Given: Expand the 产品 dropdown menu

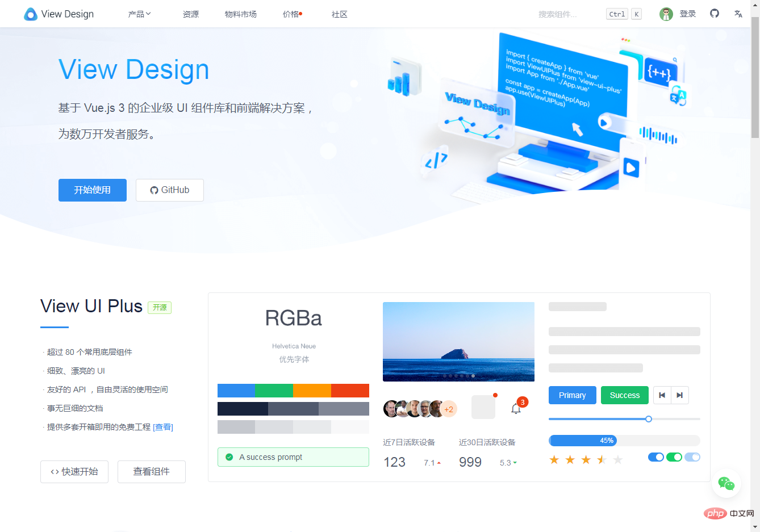Looking at the screenshot, I should tap(140, 14).
